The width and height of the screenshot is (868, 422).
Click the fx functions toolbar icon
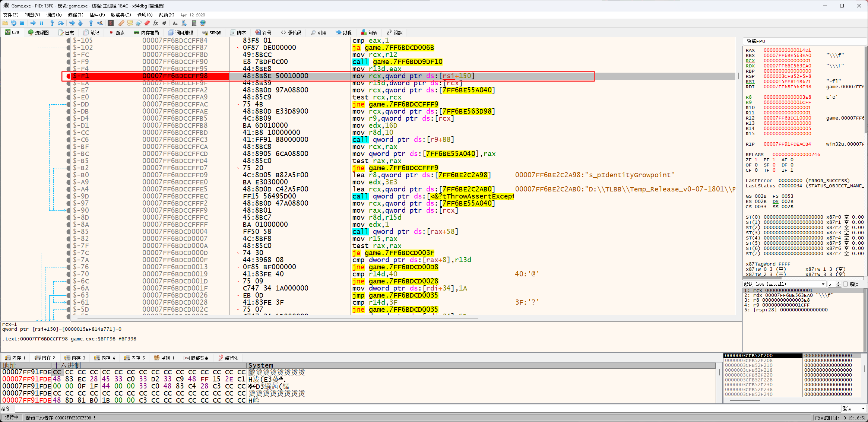(x=155, y=23)
